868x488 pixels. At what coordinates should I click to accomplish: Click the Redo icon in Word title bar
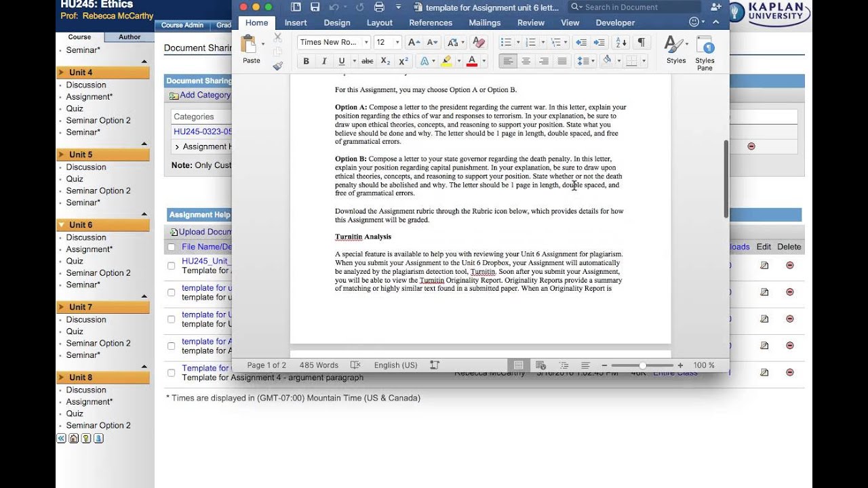[x=359, y=7]
